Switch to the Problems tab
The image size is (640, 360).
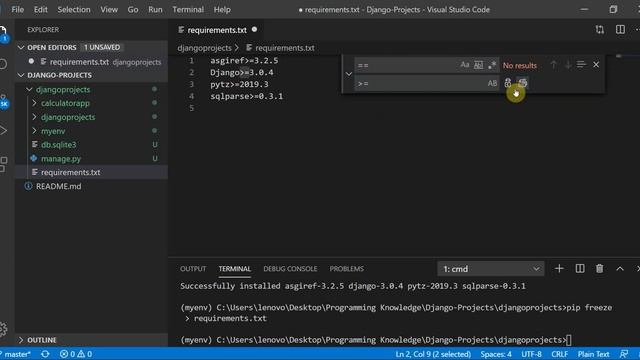click(x=347, y=269)
